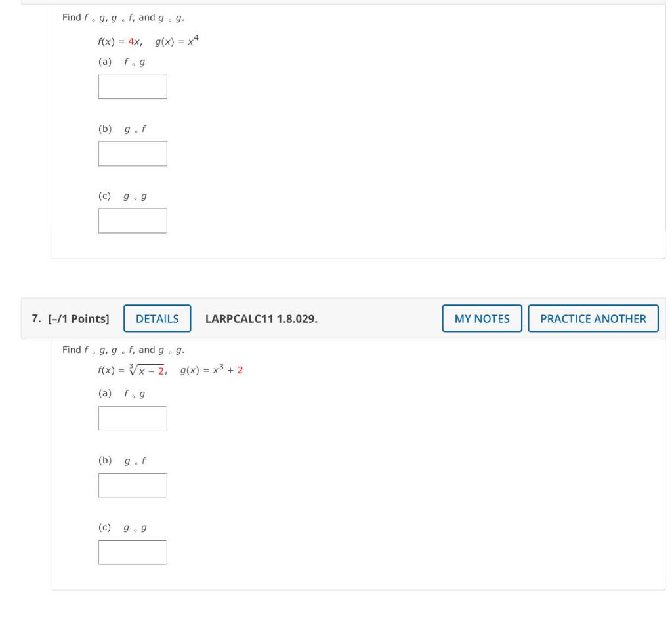Open MY NOTES for question 7
The height and width of the screenshot is (624, 672).
(x=482, y=318)
